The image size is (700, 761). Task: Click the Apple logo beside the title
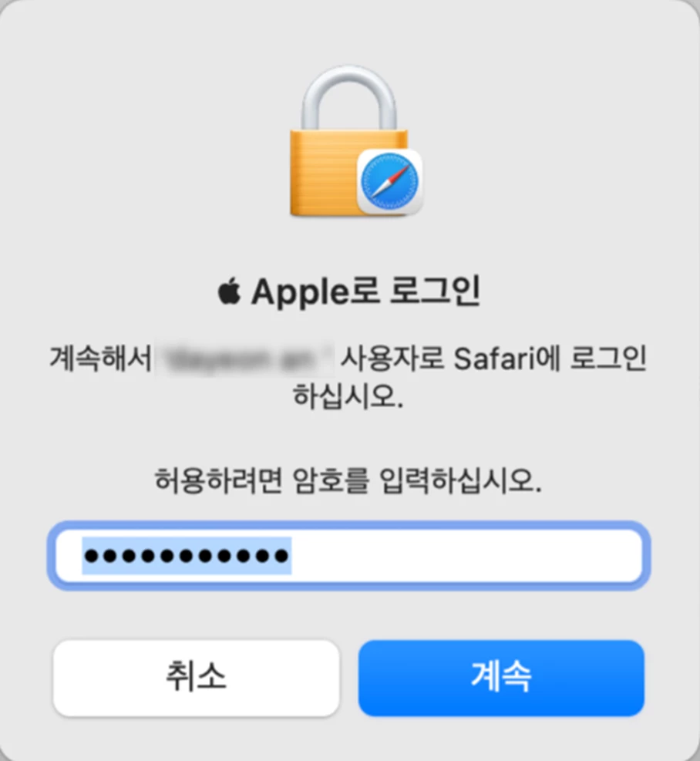[x=229, y=291]
